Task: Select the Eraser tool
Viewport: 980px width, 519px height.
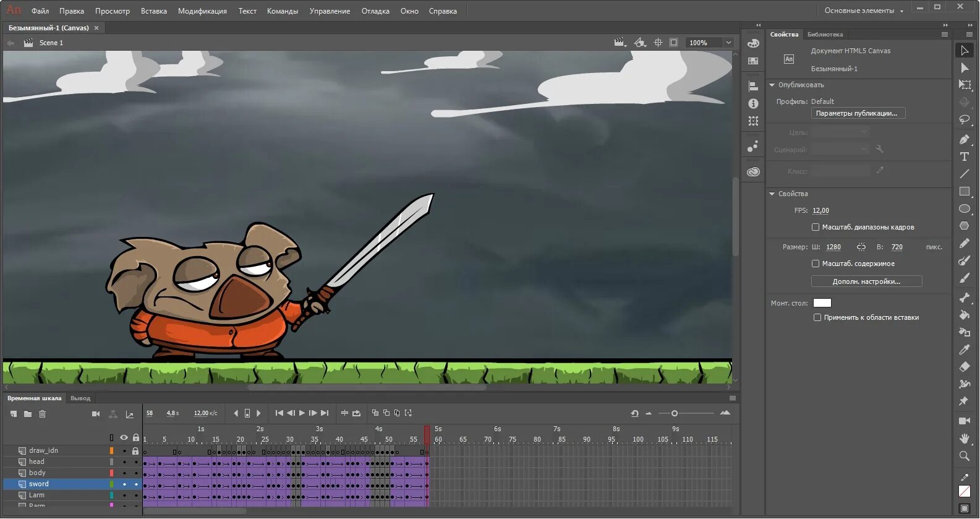Action: 965,367
